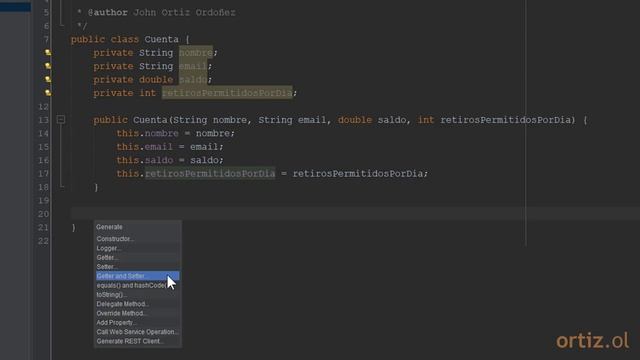The height and width of the screenshot is (360, 640).
Task: Click retirosPermitidosPorDia in the private int declaration
Action: click(227, 93)
